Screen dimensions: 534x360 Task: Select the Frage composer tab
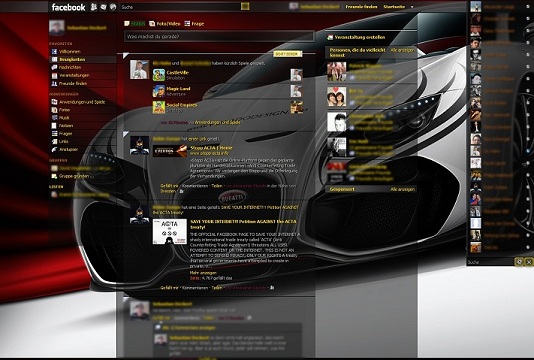tap(194, 24)
